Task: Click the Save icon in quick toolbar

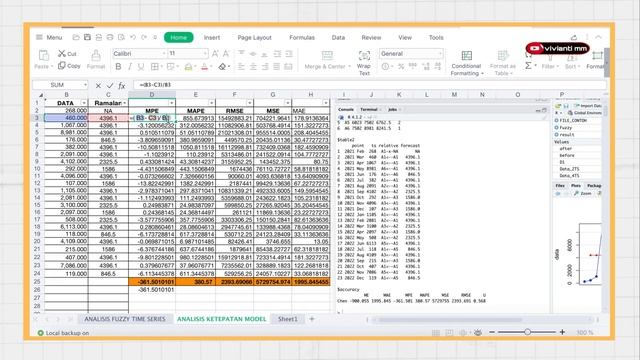Action: [x=87, y=38]
